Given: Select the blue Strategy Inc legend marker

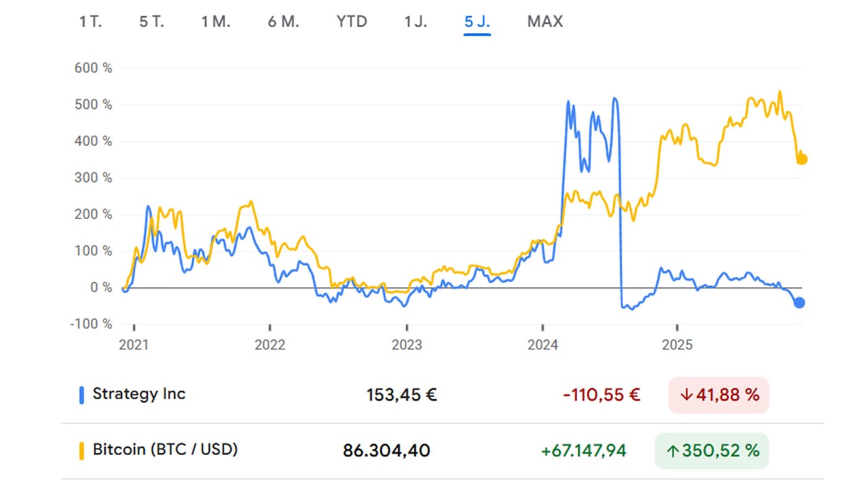Looking at the screenshot, I should 81,394.
